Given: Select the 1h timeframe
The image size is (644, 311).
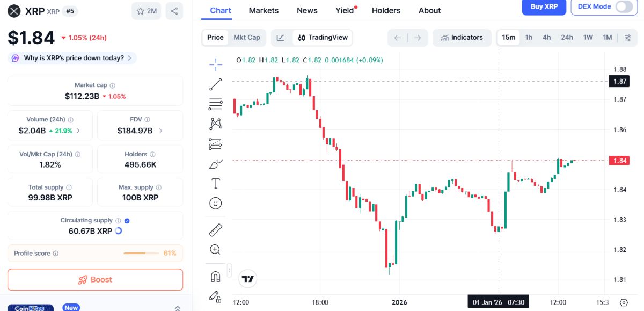Looking at the screenshot, I should point(529,37).
